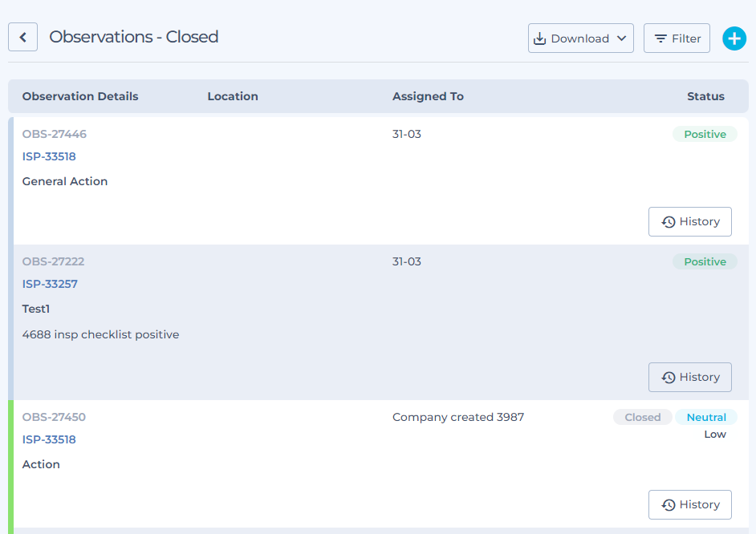Click the blue plus add observation icon
756x534 pixels.
click(x=734, y=38)
